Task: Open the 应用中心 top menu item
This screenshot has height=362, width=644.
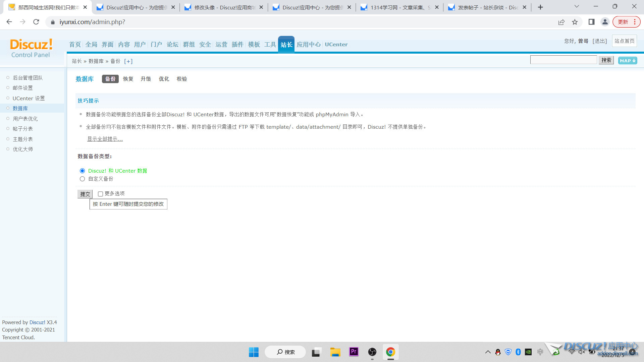Action: [x=309, y=45]
